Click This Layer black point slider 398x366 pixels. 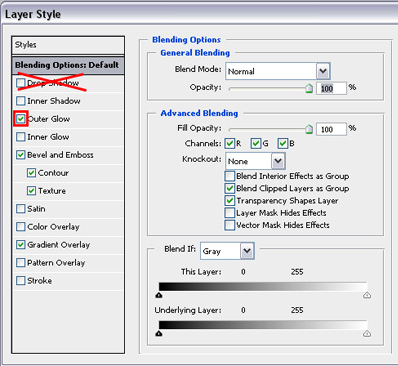coord(159,295)
